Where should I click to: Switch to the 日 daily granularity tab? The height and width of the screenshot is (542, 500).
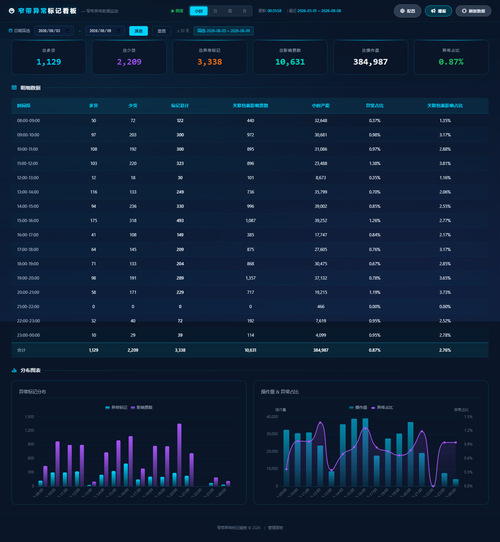point(215,11)
